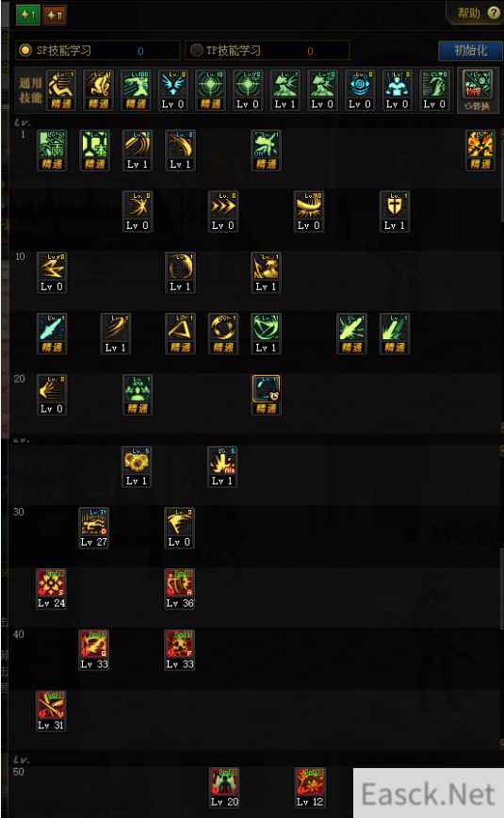Switch to skill page tab I
Viewport: 504px width, 818px height.
pos(27,15)
